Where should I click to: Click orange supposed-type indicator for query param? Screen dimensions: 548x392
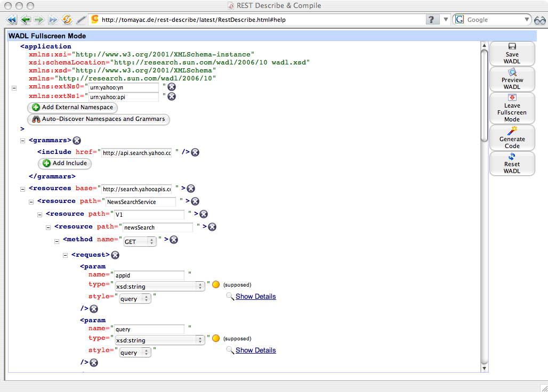216,338
